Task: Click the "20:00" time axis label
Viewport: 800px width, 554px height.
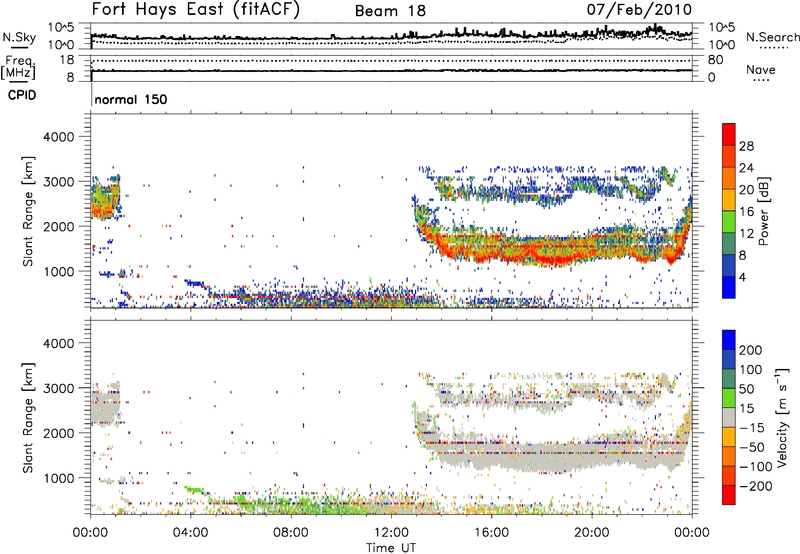Action: pos(591,533)
